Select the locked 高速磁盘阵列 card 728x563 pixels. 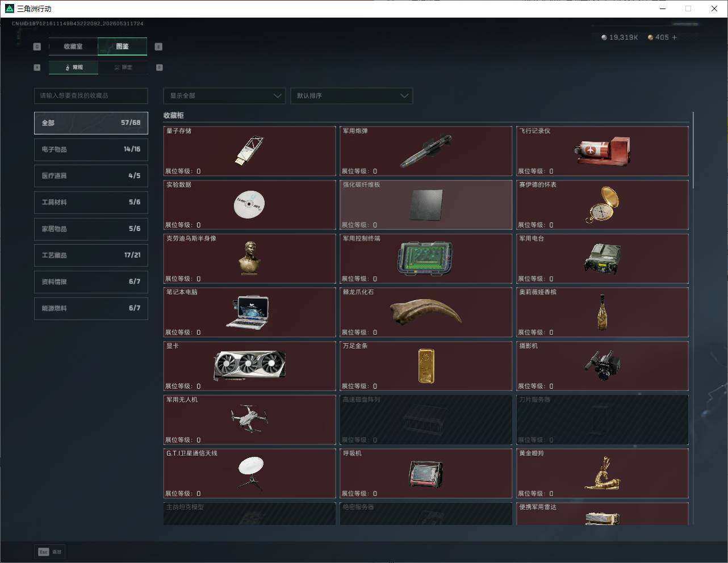[x=426, y=420]
